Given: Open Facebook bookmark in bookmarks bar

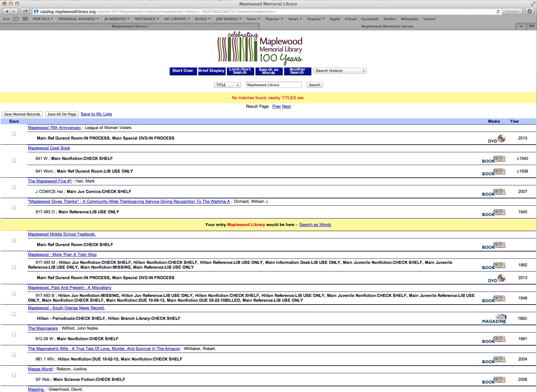Looking at the screenshot, I should coord(370,19).
